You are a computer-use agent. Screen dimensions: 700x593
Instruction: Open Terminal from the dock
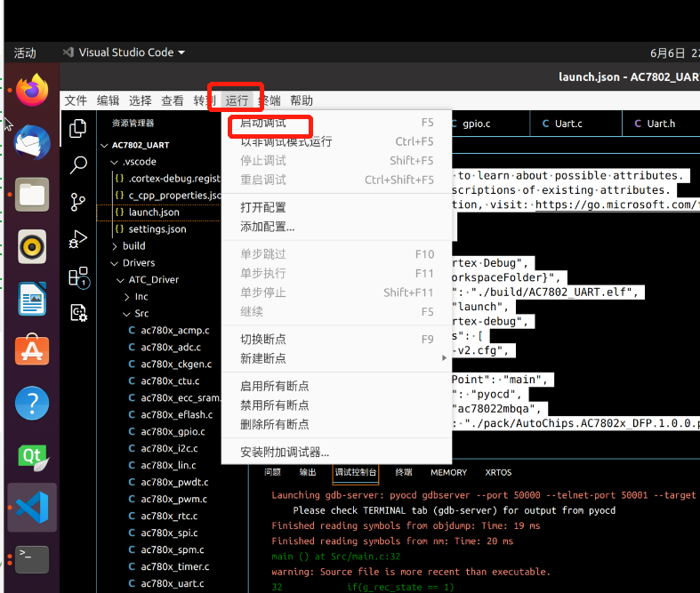(32, 559)
